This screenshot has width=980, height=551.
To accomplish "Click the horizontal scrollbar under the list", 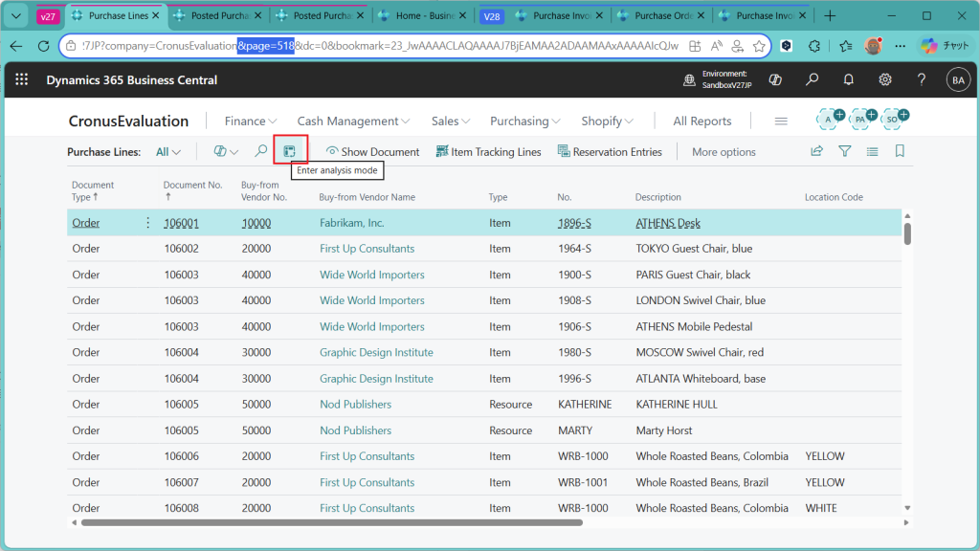I will [331, 522].
